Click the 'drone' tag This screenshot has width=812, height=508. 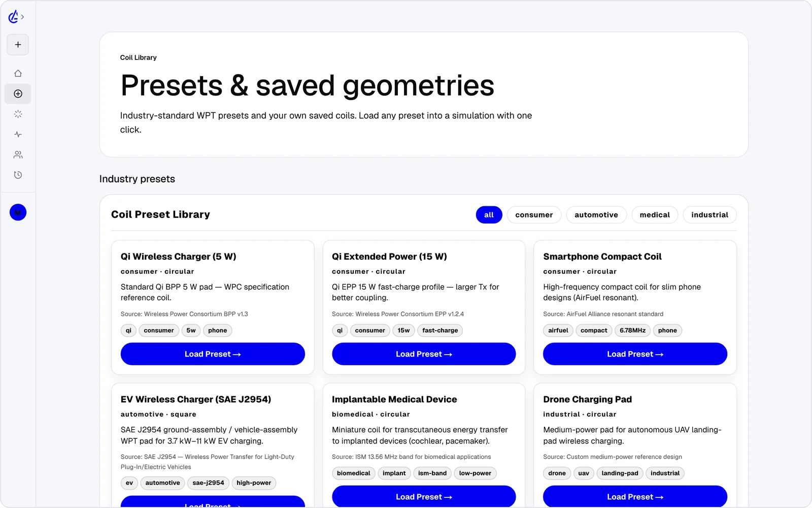coord(557,473)
